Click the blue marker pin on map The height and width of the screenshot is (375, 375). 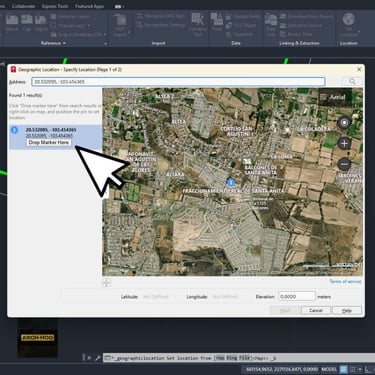pos(230,182)
